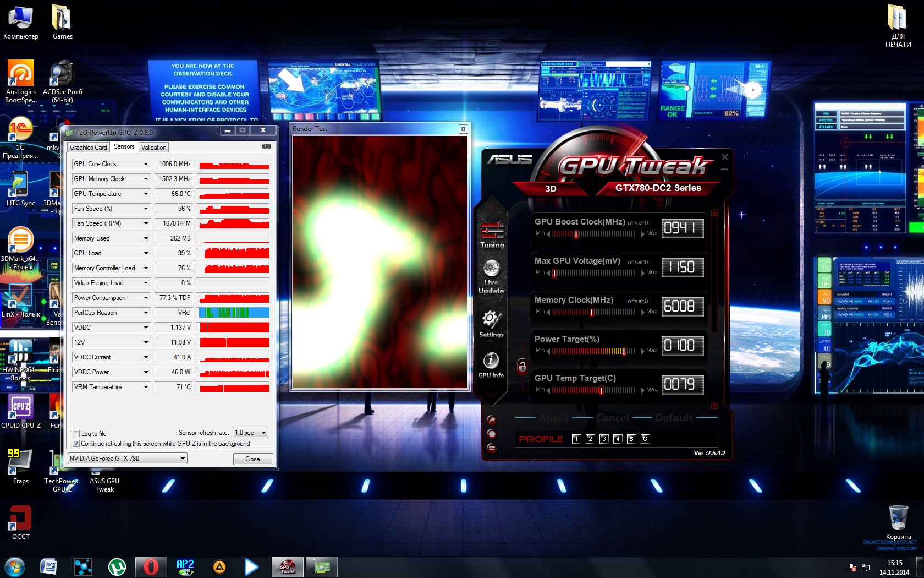924x578 pixels.
Task: Switch to the Graphics Card tab
Action: pos(88,148)
